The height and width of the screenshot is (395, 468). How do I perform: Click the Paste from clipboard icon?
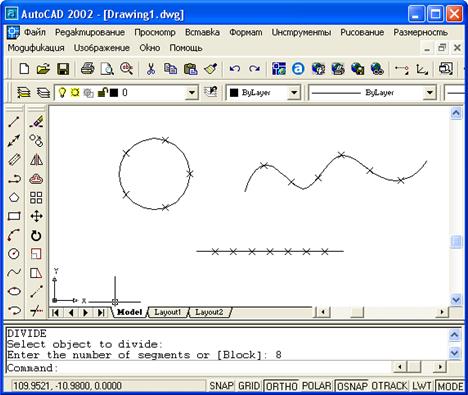[x=190, y=69]
